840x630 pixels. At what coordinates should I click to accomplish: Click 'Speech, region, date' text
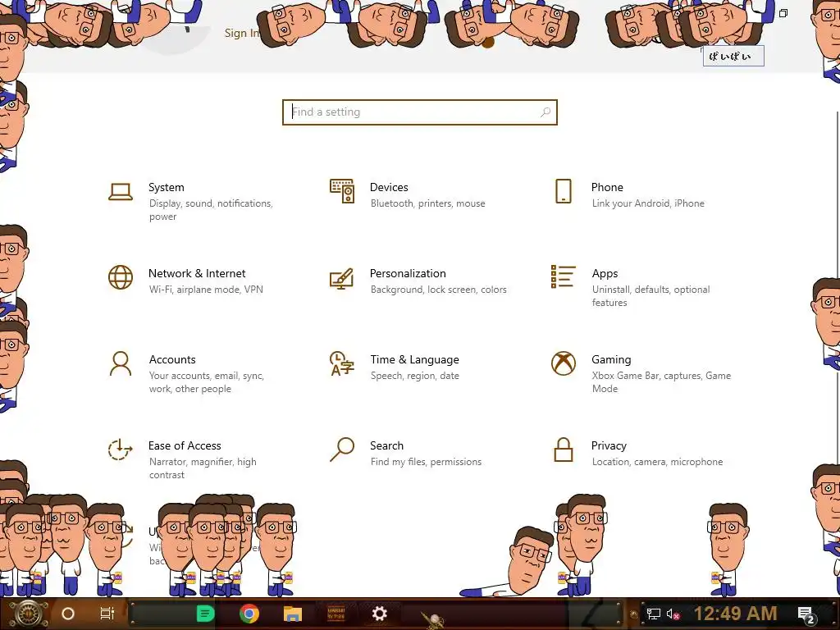(x=414, y=376)
